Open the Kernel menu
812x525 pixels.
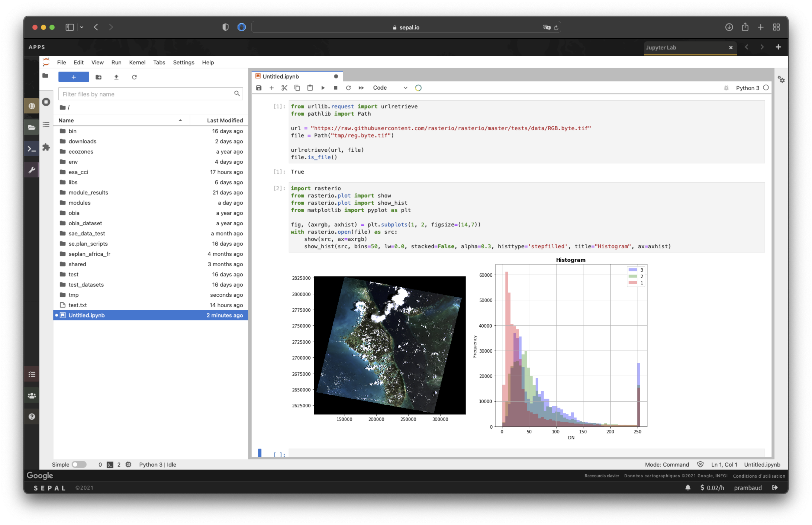pyautogui.click(x=137, y=62)
